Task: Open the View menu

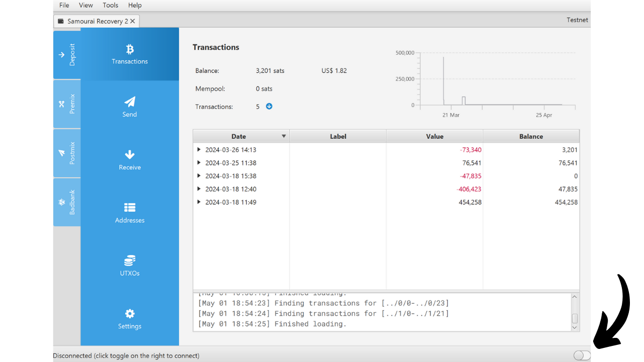Action: (x=86, y=5)
